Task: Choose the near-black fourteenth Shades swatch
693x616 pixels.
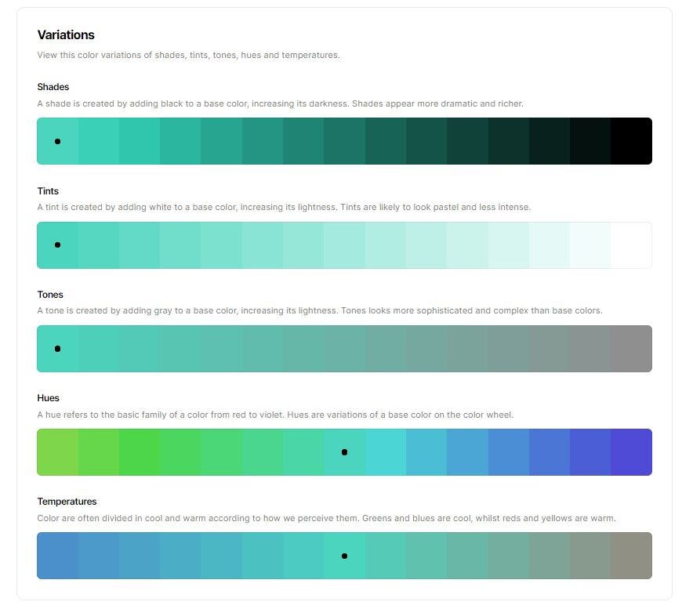Action: click(x=590, y=141)
